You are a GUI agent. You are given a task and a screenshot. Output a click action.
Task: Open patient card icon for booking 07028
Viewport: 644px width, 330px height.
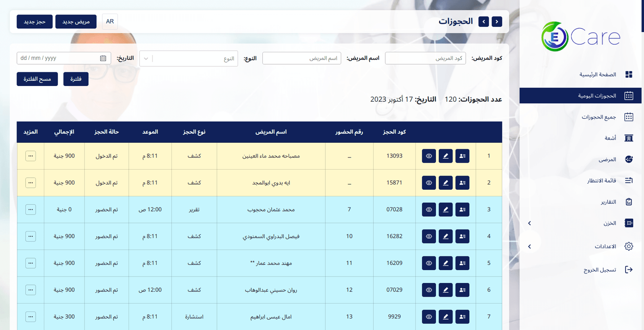point(462,209)
